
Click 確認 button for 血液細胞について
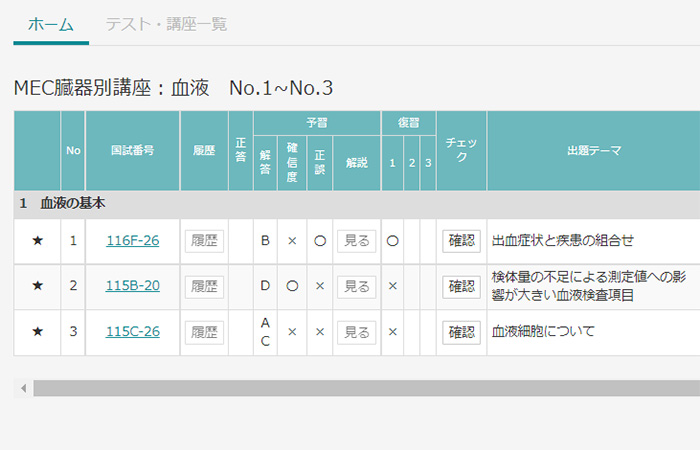(x=461, y=332)
